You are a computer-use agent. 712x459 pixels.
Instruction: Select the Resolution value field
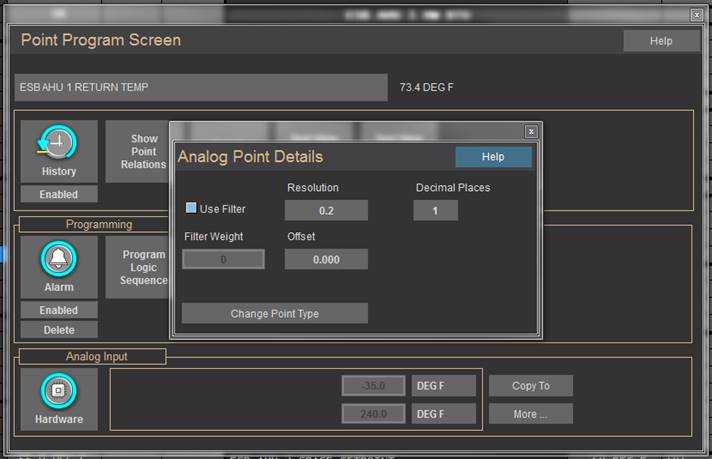[x=326, y=211]
